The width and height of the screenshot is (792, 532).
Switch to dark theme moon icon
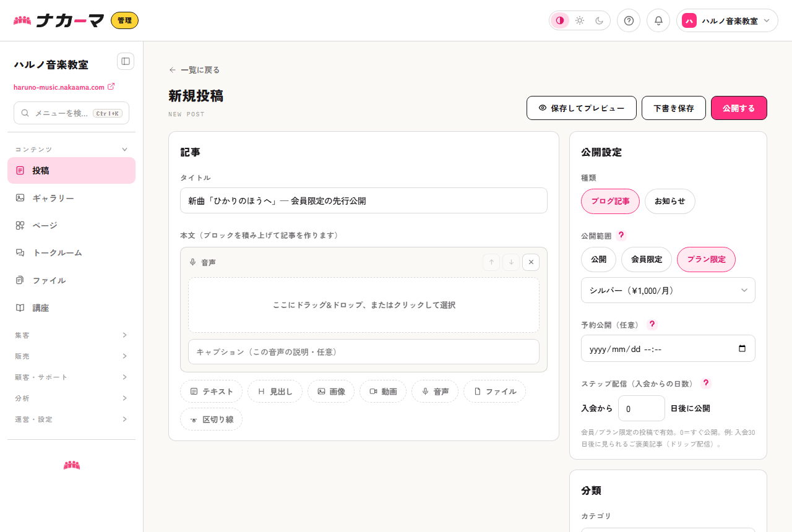point(600,20)
